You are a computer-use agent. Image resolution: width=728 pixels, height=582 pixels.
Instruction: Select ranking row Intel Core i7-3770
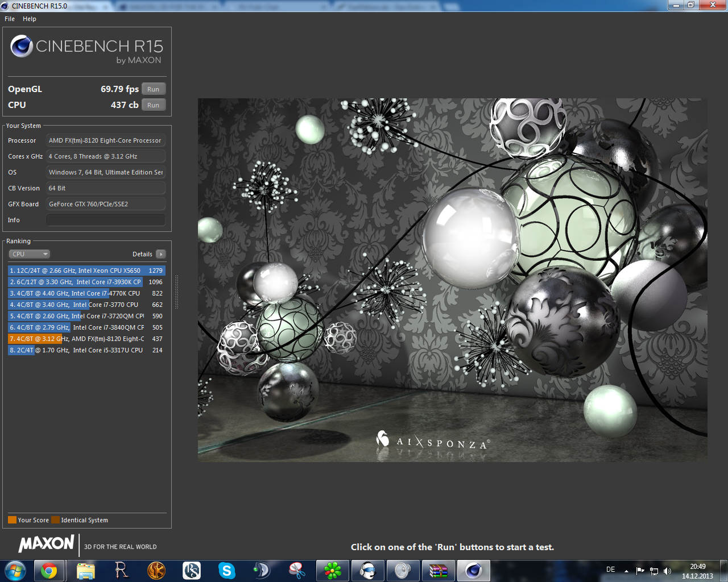86,305
